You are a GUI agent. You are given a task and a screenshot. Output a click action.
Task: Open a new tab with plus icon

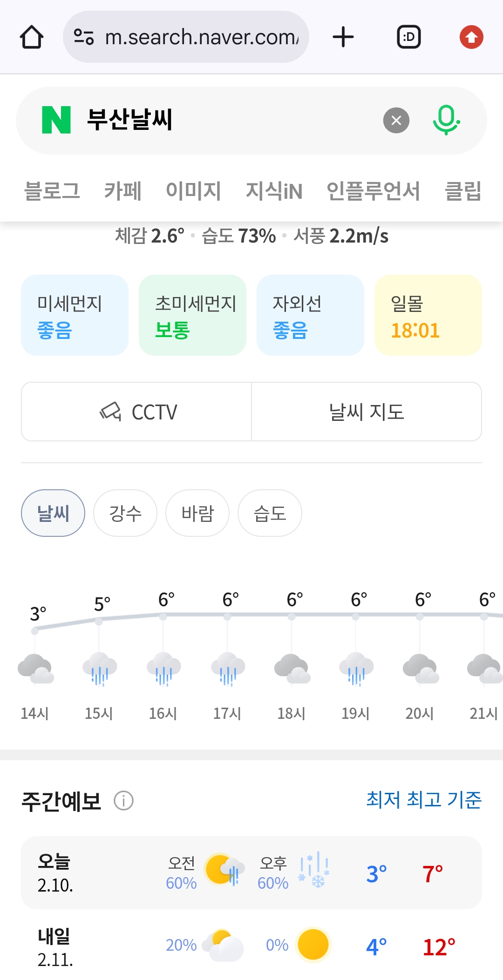click(x=343, y=37)
